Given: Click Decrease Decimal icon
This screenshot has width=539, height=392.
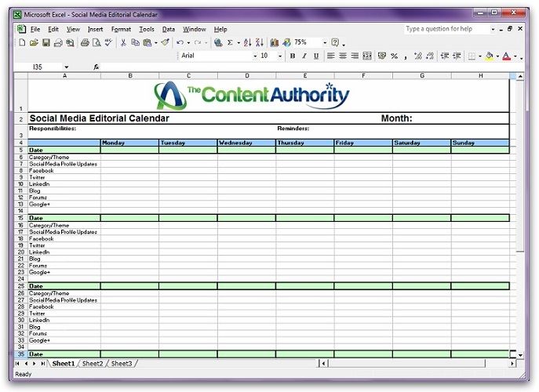Looking at the screenshot, I should [x=430, y=56].
